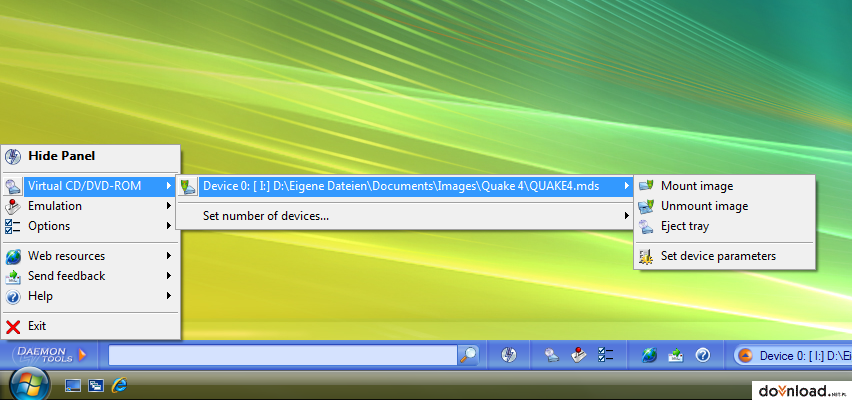
Task: Click the disc icon in the Daemon Tools panel
Action: [509, 355]
